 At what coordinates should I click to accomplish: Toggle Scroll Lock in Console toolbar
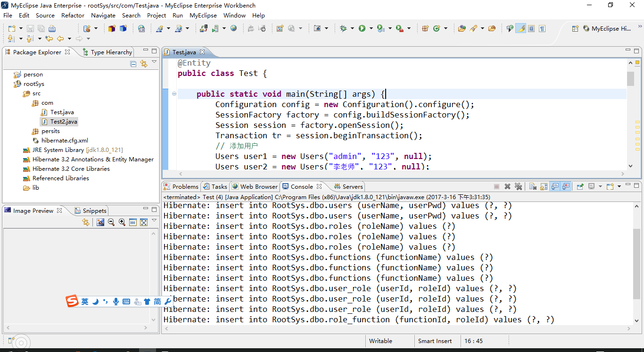tap(544, 186)
